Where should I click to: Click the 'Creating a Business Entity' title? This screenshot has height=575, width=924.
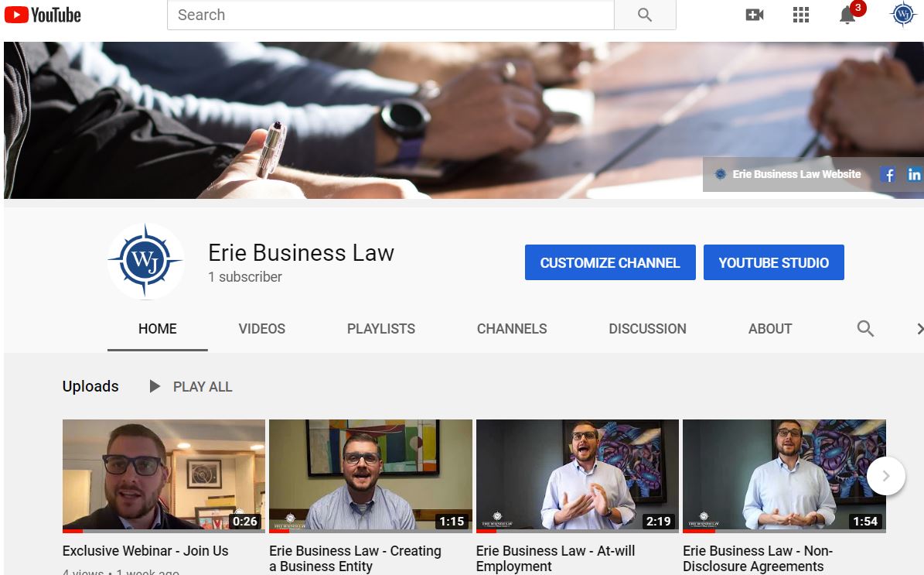(356, 559)
